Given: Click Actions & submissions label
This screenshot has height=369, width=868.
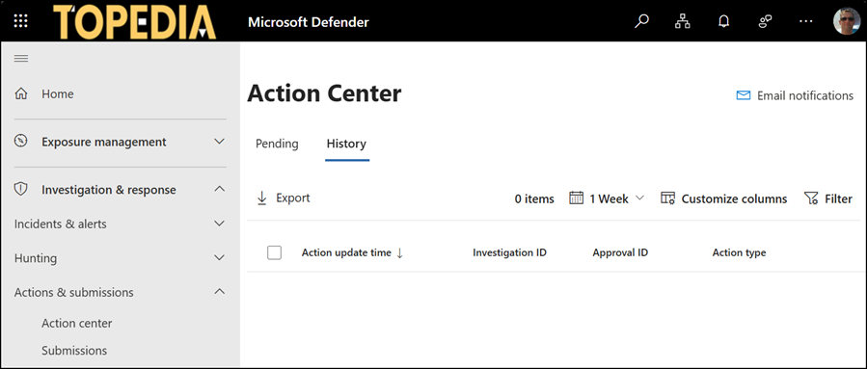Looking at the screenshot, I should 73,292.
